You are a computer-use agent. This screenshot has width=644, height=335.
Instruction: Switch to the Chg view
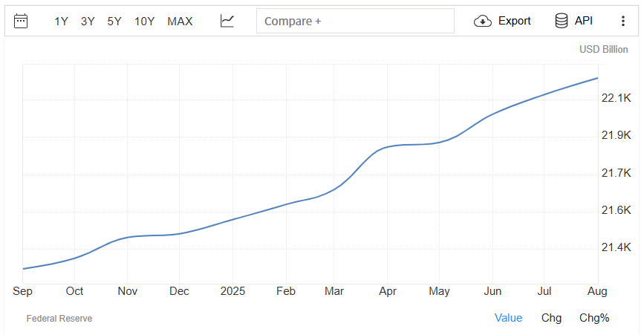[551, 318]
